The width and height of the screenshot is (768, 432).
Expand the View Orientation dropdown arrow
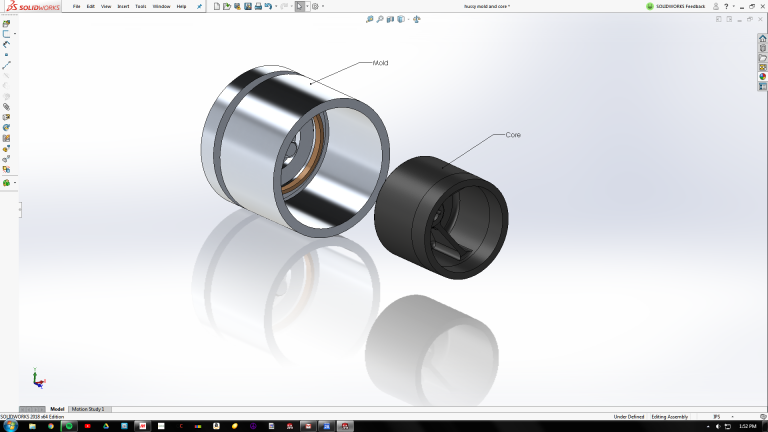pos(408,19)
